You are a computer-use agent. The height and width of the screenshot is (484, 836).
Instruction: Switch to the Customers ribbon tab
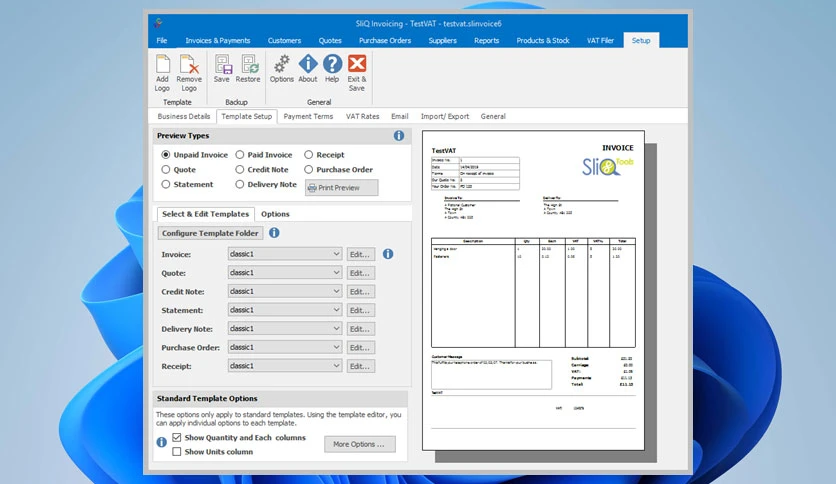tap(284, 41)
